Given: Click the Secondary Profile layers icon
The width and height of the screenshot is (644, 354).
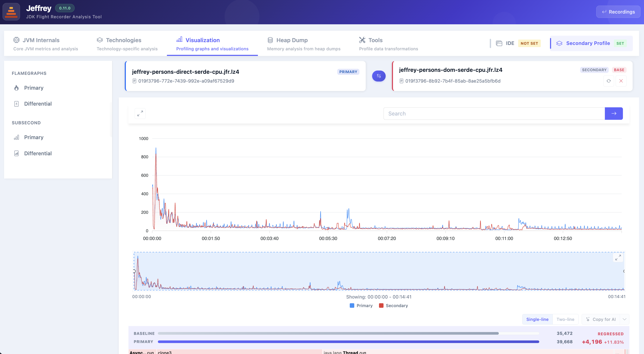Looking at the screenshot, I should point(559,43).
